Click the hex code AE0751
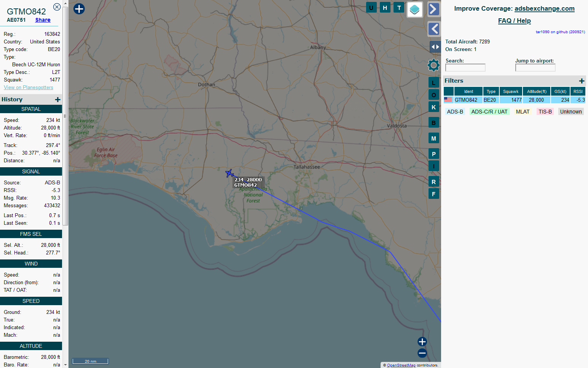This screenshot has height=368, width=588. coord(16,20)
